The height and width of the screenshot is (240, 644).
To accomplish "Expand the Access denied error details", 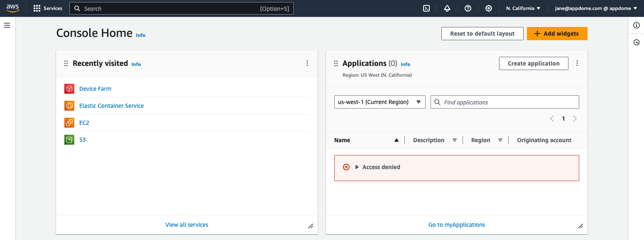I will pos(357,167).
